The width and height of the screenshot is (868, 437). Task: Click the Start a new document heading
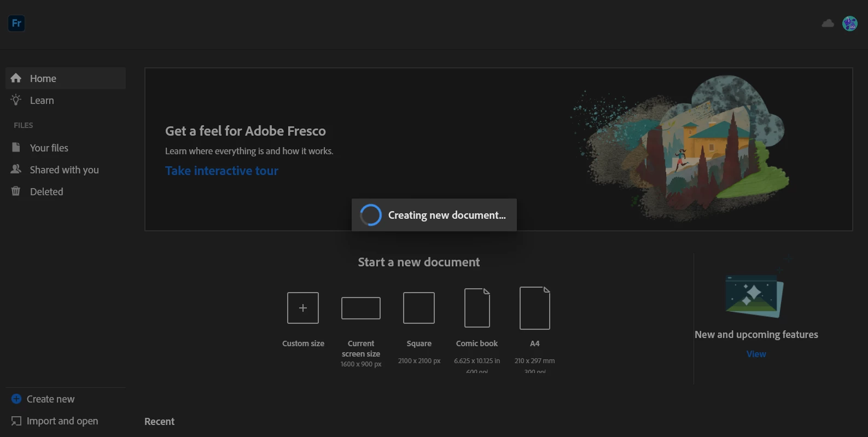[419, 262]
